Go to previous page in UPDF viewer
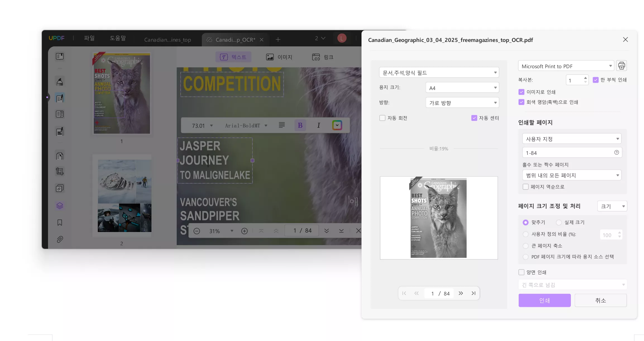644x341 pixels. (276, 231)
